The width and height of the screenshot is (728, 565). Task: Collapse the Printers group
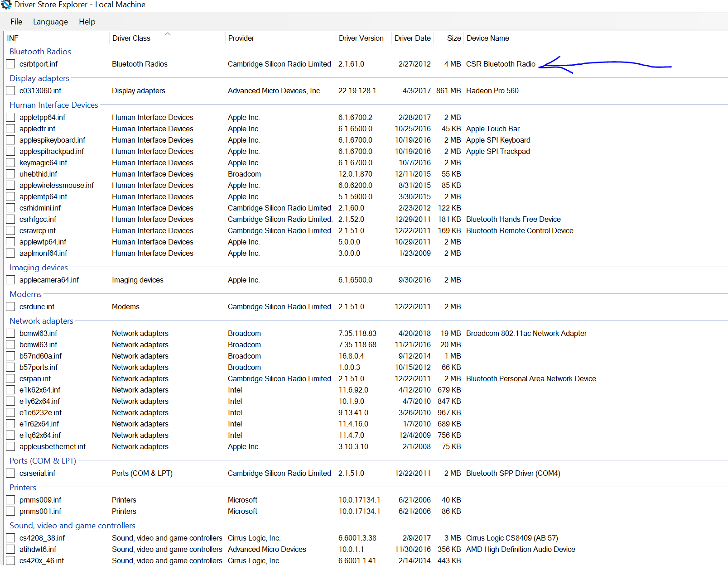click(23, 488)
